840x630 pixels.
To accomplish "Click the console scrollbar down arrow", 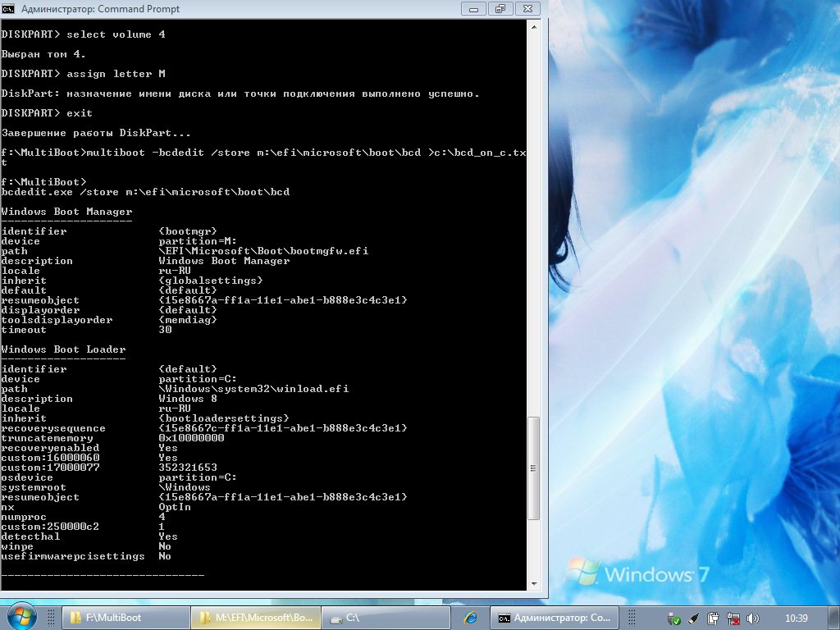I will [x=533, y=583].
